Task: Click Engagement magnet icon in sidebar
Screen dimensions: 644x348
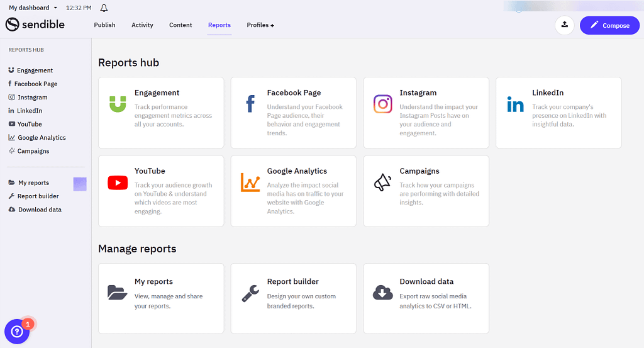Action: tap(11, 70)
